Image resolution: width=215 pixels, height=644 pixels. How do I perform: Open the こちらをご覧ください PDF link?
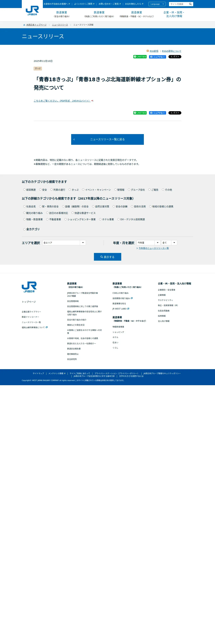(62, 101)
